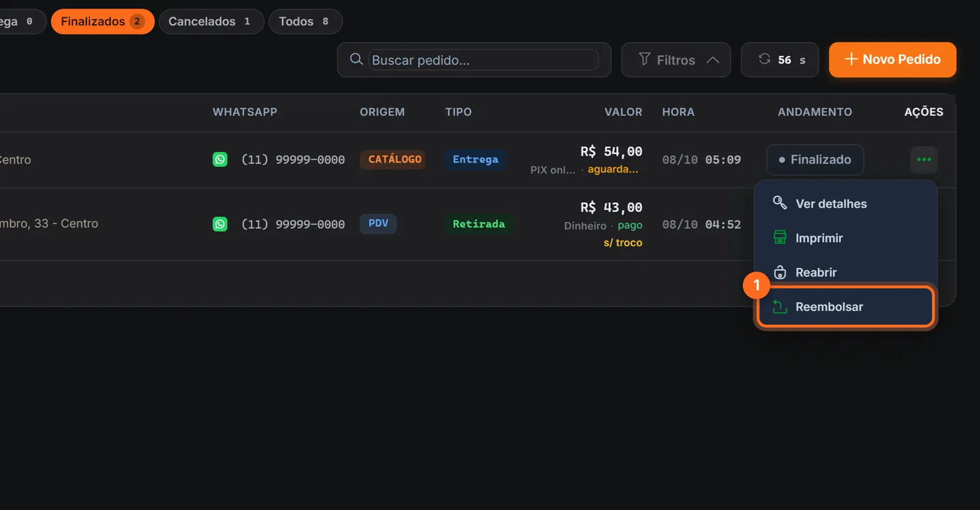Switch to the Finalizados tab
The width and height of the screenshot is (980, 510).
click(102, 21)
